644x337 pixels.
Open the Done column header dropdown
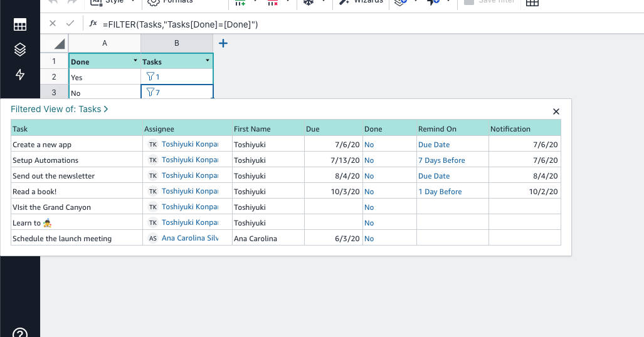coord(135,61)
